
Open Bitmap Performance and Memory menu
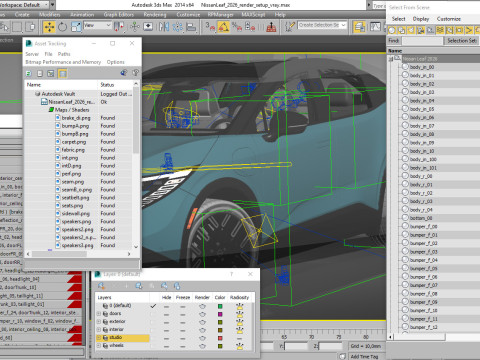(63, 62)
